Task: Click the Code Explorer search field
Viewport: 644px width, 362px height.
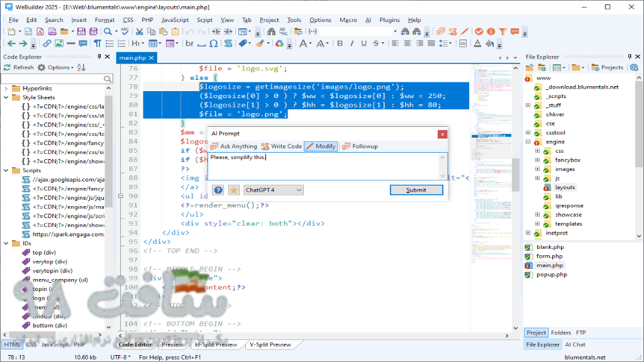Action: tap(57, 79)
